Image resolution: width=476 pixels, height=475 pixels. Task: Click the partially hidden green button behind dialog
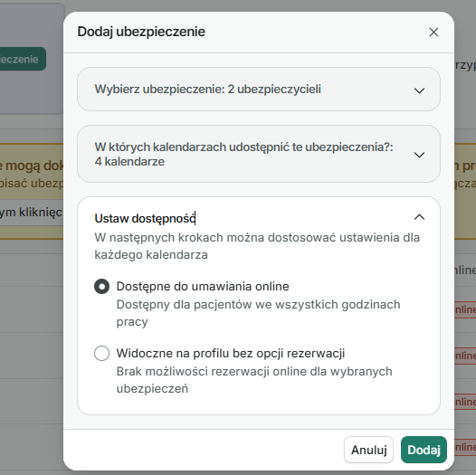(23, 59)
